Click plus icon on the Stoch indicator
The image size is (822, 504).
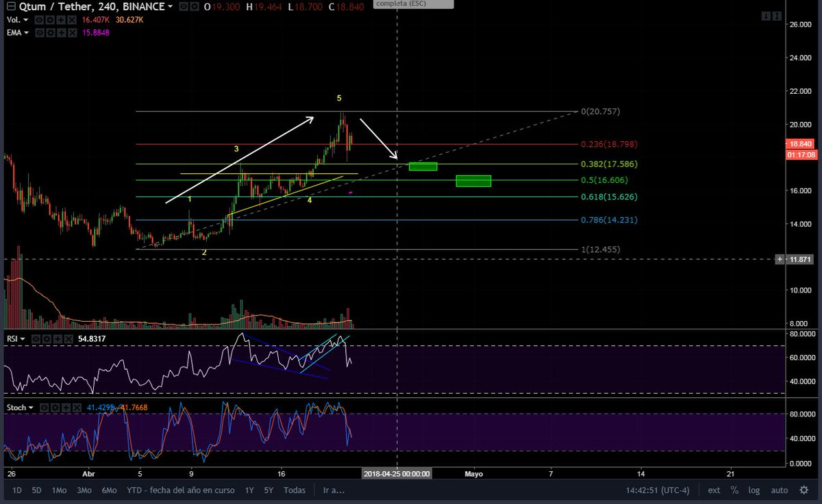66,407
